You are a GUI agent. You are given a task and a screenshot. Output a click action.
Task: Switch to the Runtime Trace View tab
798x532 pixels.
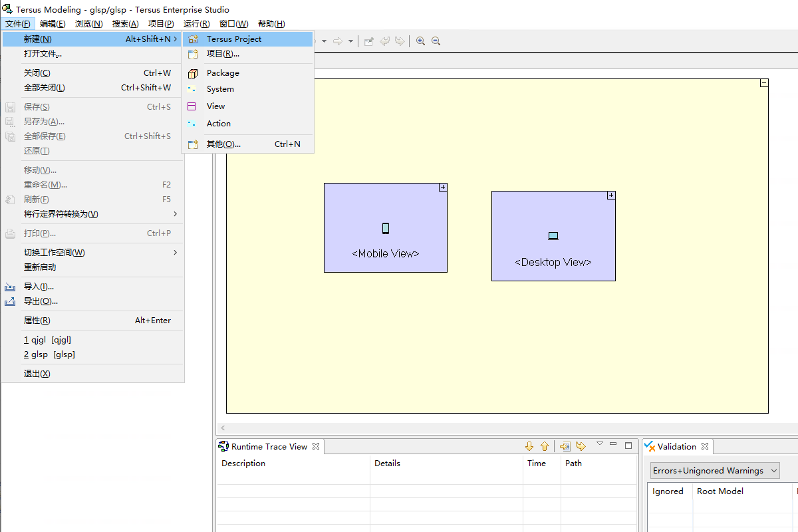click(269, 447)
